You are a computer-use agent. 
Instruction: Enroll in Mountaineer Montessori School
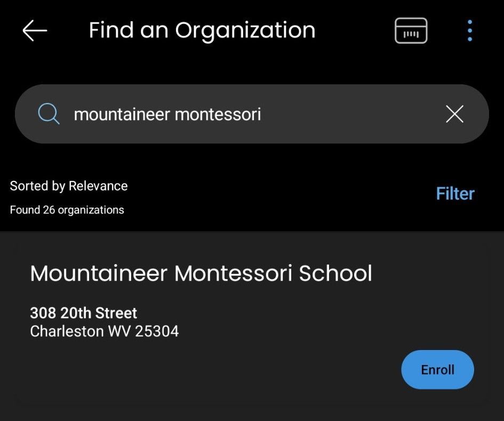click(x=437, y=370)
